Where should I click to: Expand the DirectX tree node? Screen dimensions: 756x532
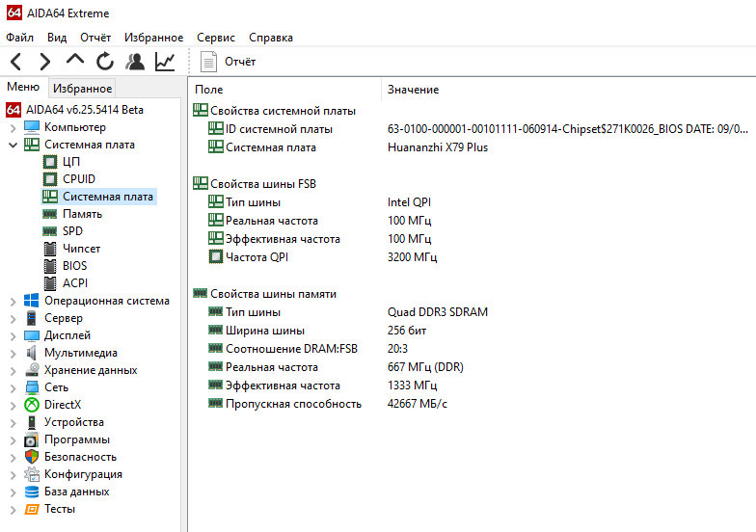coord(13,405)
